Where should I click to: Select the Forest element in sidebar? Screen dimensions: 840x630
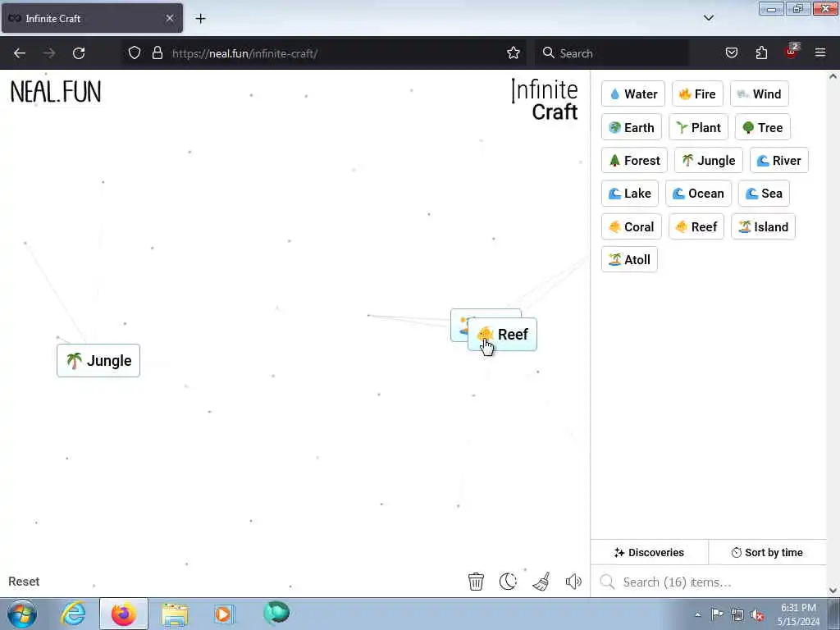[634, 160]
